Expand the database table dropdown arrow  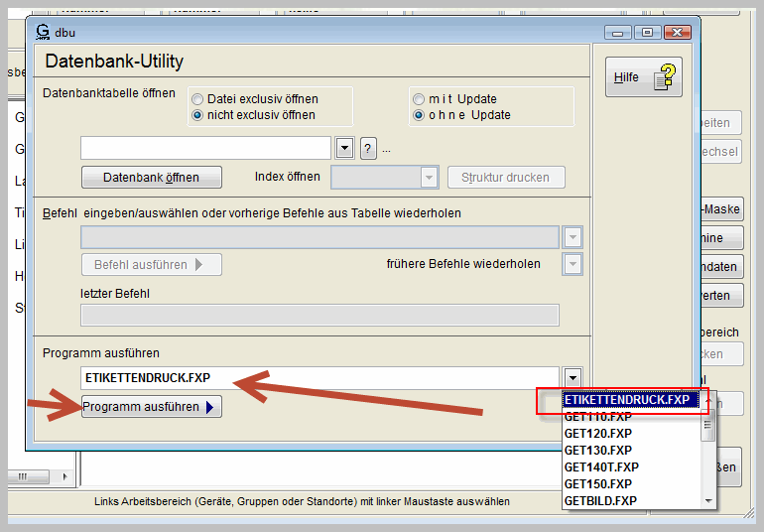click(344, 149)
